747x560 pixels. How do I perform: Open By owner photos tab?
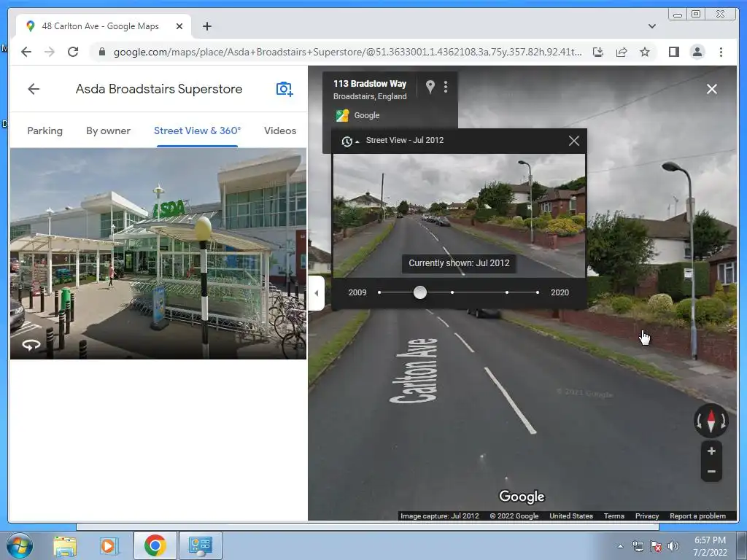click(x=108, y=131)
